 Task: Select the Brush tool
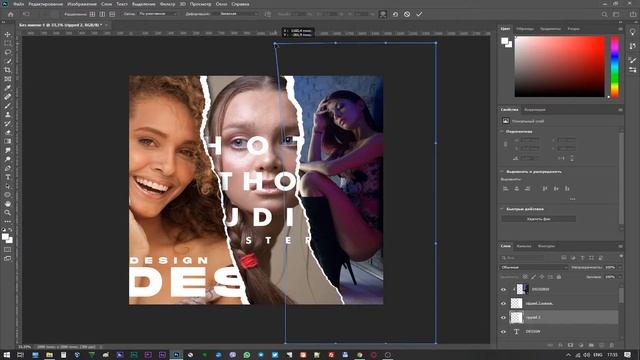(7, 106)
